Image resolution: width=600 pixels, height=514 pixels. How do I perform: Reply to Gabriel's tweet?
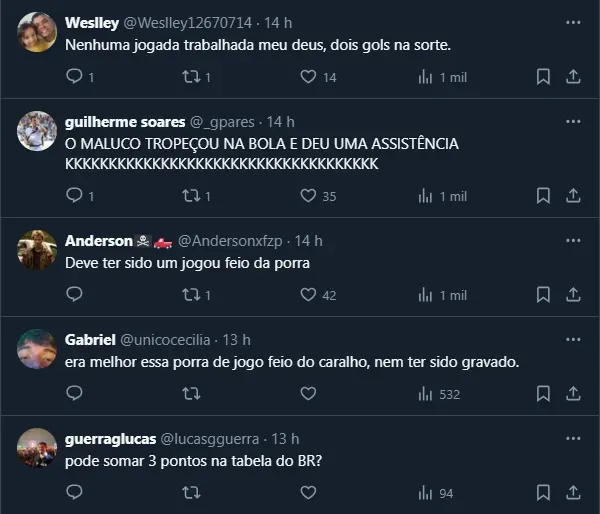pyautogui.click(x=74, y=394)
